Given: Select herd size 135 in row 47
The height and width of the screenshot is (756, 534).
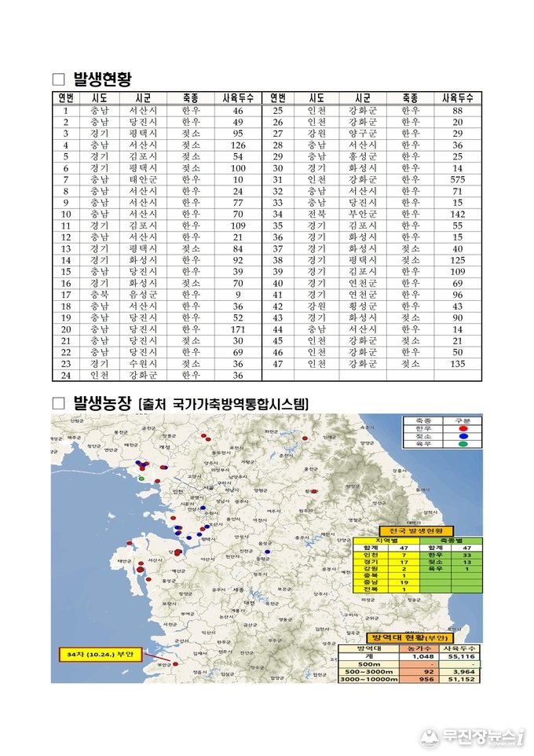Looking at the screenshot, I should coord(457,364).
